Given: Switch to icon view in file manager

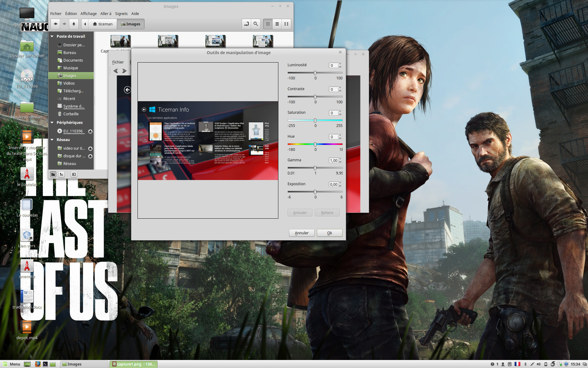Looking at the screenshot, I should coord(268,24).
